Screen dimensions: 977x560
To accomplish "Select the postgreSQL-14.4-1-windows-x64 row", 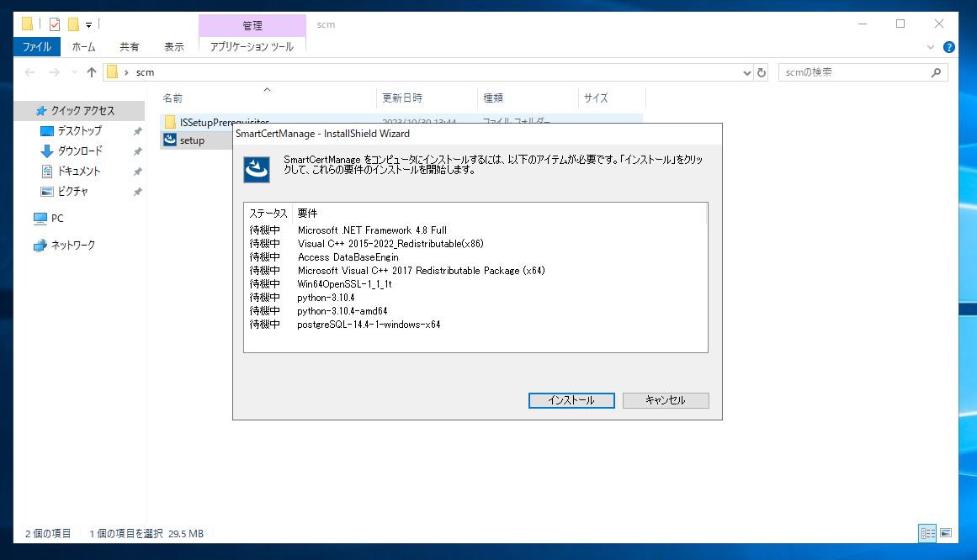I will [x=475, y=325].
